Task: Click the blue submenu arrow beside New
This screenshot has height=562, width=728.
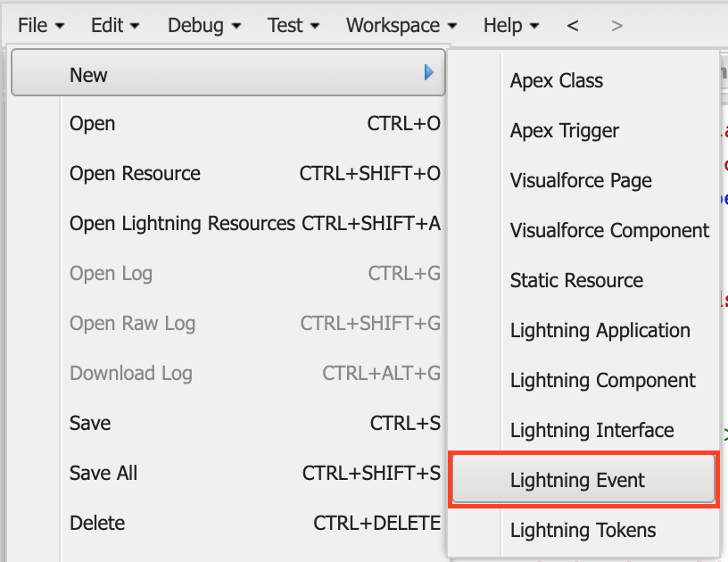Action: tap(428, 72)
